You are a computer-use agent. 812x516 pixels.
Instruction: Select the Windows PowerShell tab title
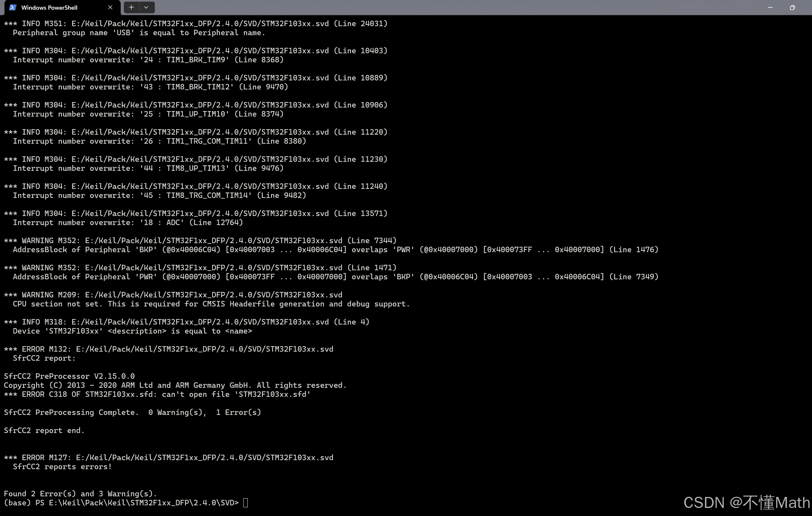coord(49,7)
